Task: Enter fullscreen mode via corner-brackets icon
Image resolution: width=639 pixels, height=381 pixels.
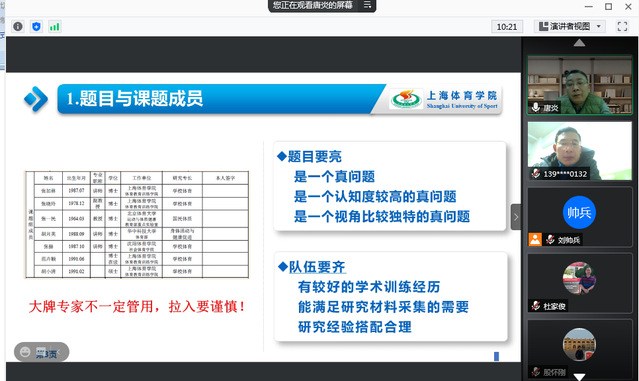Action: click(x=622, y=26)
